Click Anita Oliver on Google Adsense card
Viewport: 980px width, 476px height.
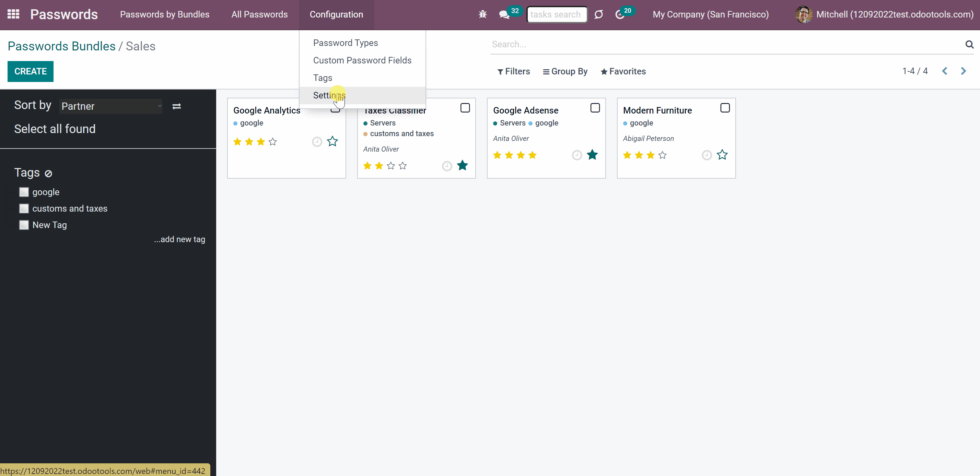[x=511, y=139]
